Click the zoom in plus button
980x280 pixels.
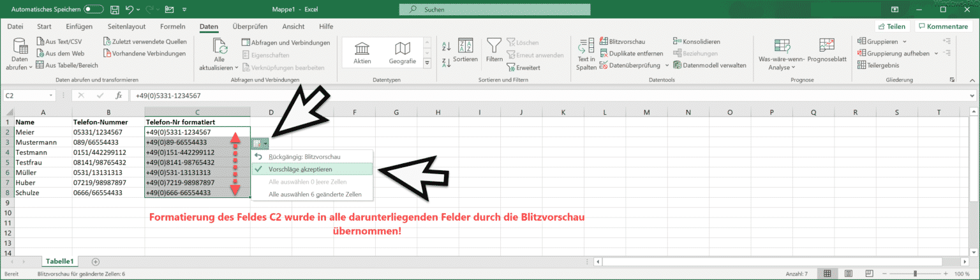[x=945, y=274]
